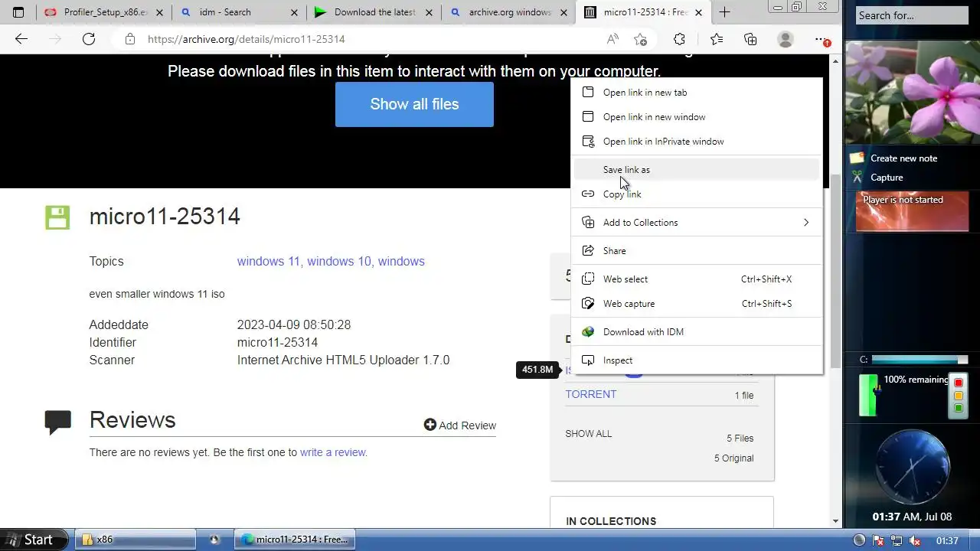
Task: Click the taskbar clock 01:37
Action: [947, 541]
